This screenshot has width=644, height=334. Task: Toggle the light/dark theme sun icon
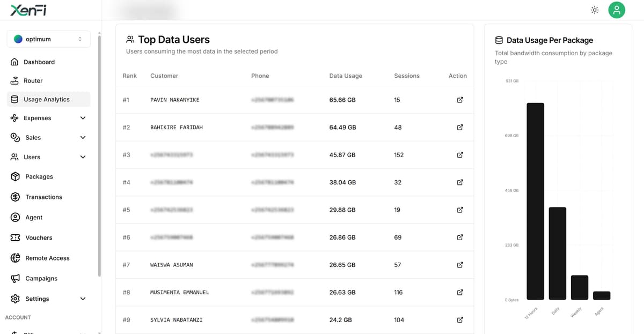(x=595, y=10)
